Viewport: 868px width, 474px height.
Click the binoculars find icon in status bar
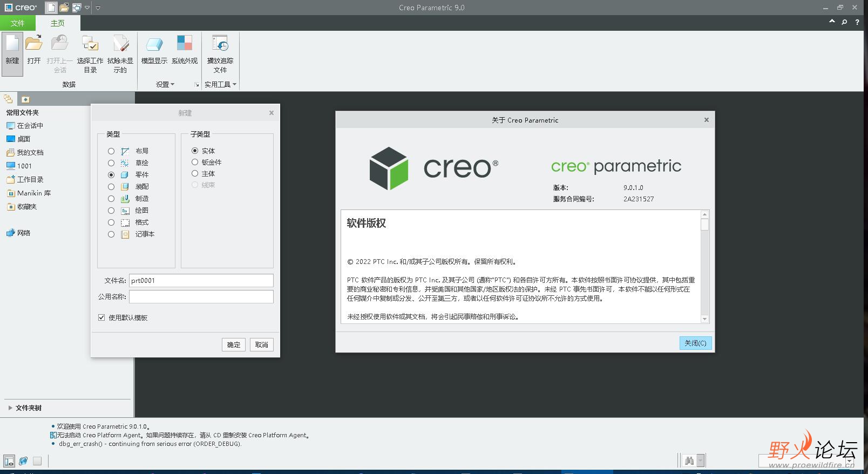(689, 461)
